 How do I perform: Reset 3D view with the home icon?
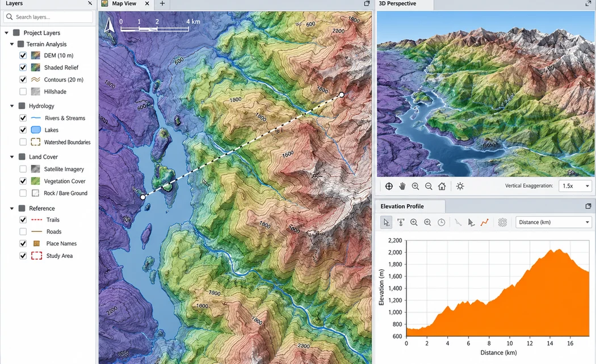(x=442, y=187)
